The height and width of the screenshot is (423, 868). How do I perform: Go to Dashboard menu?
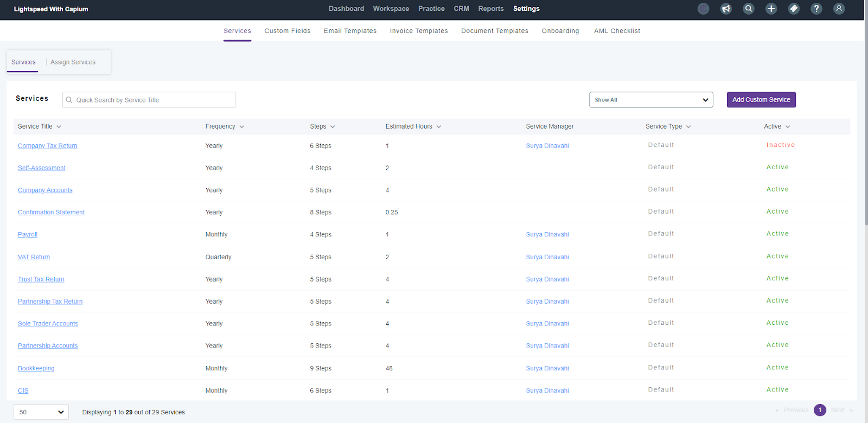[346, 9]
